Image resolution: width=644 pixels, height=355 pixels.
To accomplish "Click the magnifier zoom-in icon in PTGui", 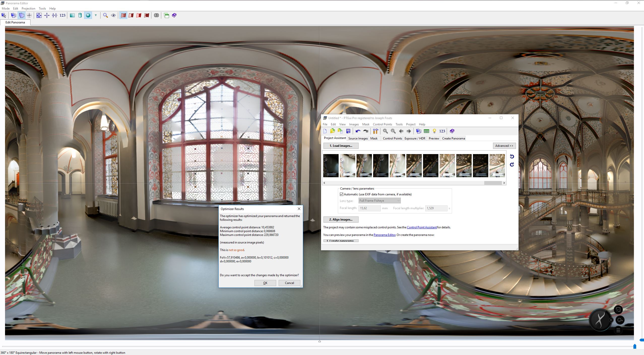I will coord(385,131).
